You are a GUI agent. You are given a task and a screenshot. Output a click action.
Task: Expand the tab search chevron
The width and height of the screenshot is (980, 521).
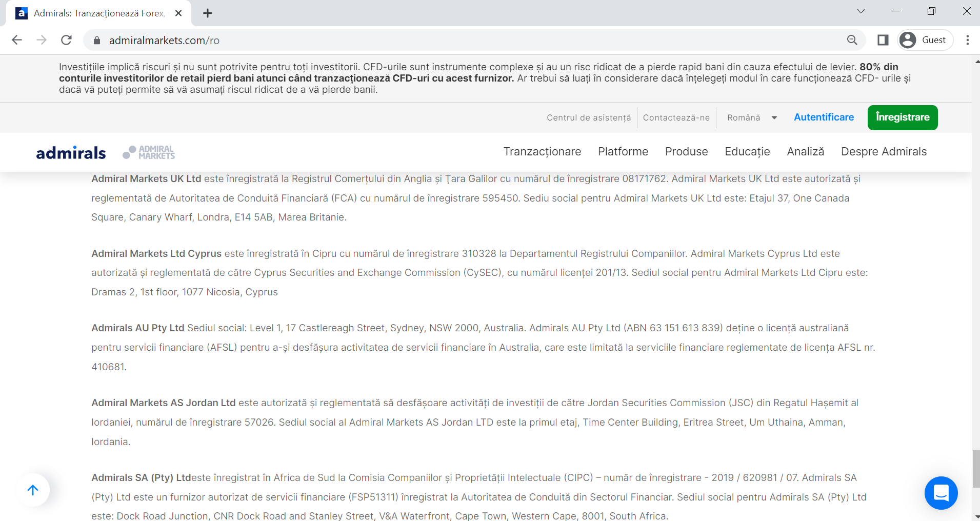(x=861, y=11)
